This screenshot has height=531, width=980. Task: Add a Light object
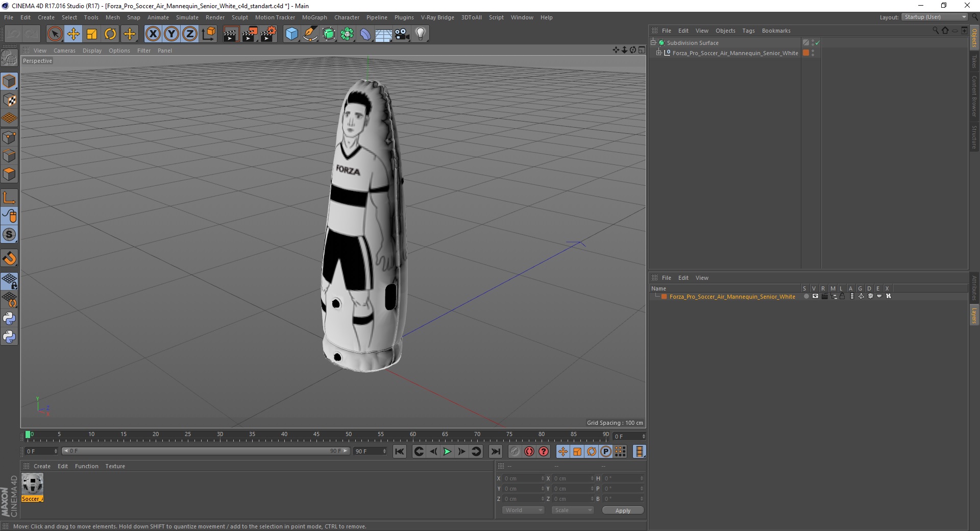click(421, 34)
